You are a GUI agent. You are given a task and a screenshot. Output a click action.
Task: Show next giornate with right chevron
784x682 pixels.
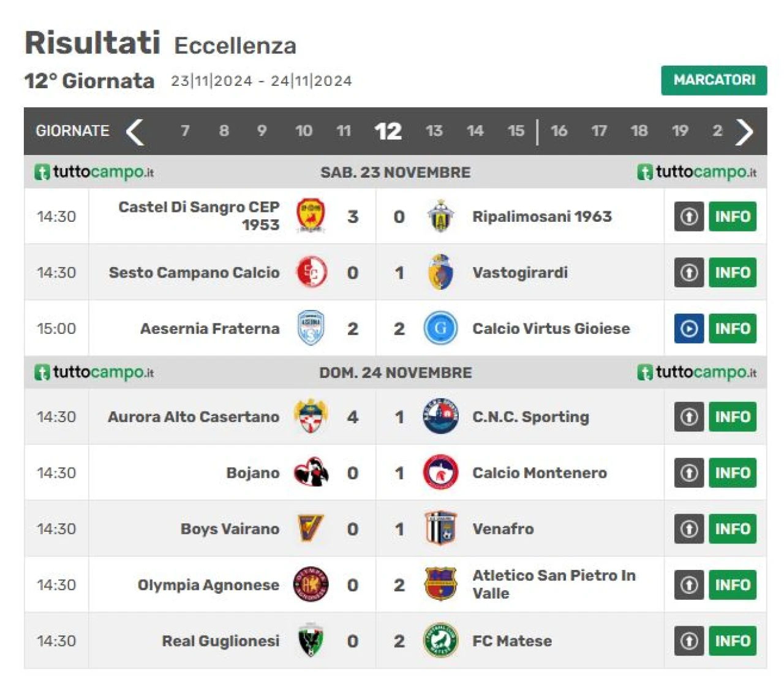click(x=744, y=131)
